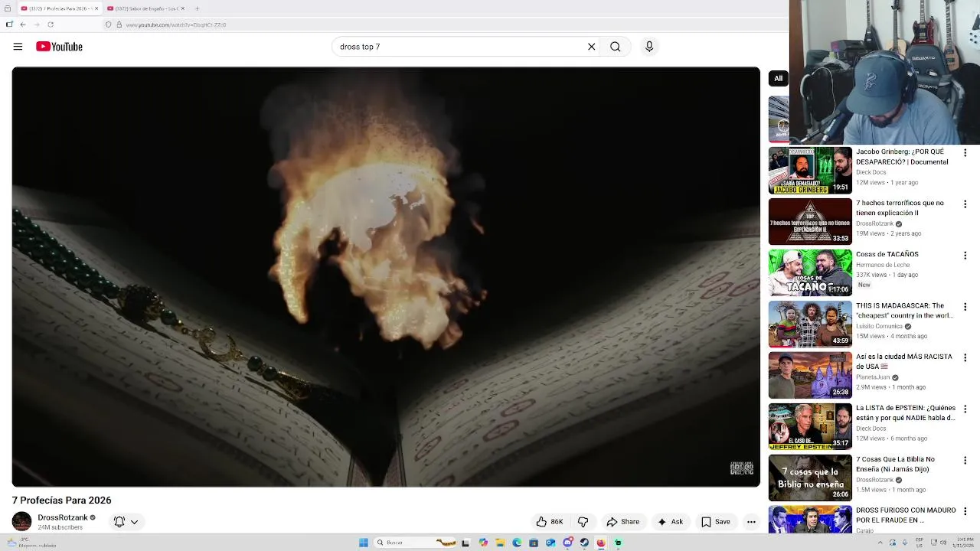This screenshot has height=551, width=980.
Task: Open the YouTube guide hamburger menu
Action: tap(18, 47)
